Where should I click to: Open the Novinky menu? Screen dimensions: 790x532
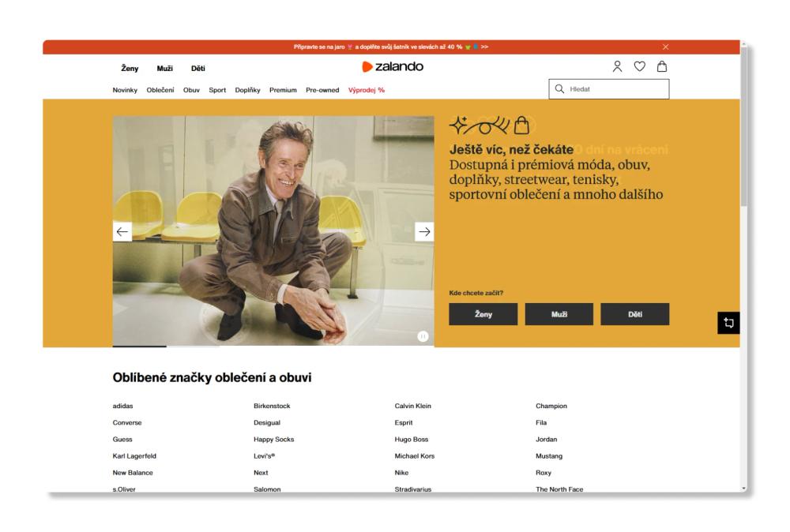tap(125, 90)
